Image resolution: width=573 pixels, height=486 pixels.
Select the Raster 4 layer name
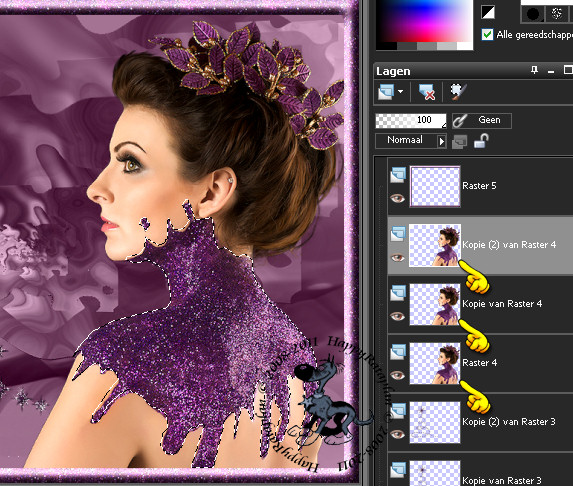tap(479, 363)
